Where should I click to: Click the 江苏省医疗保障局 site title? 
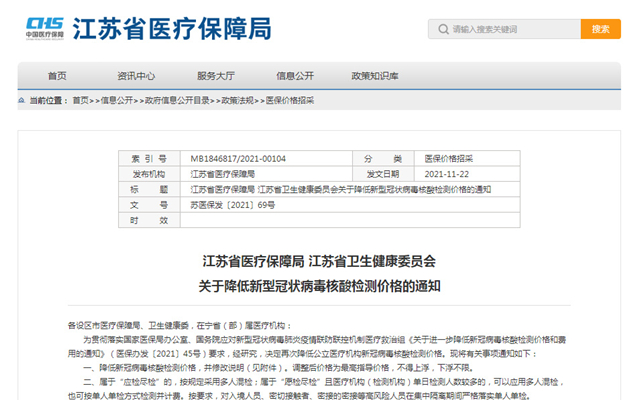click(171, 29)
